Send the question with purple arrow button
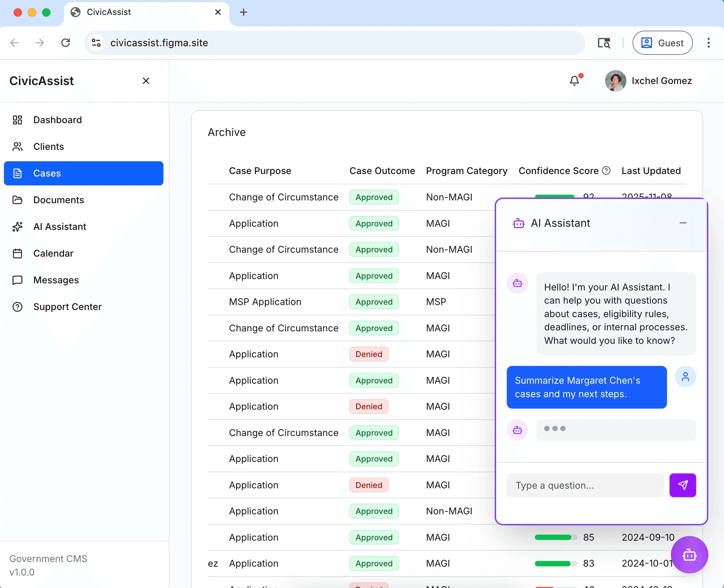The image size is (724, 588). click(x=682, y=485)
